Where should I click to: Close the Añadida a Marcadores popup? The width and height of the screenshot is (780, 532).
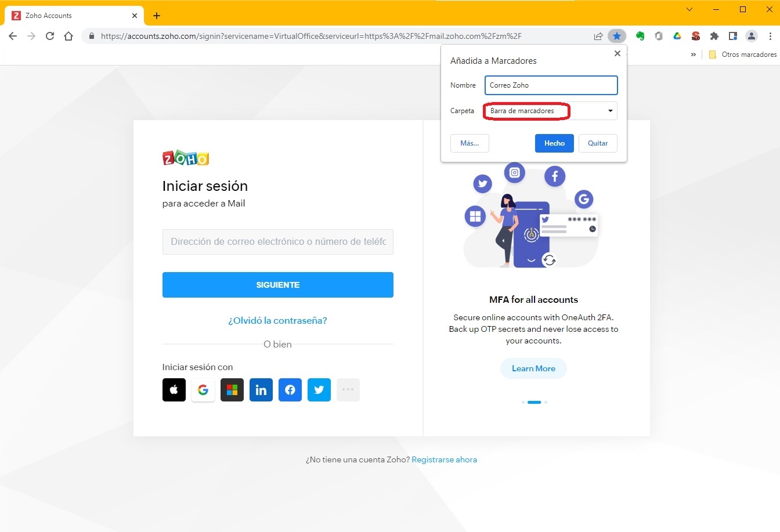coord(617,53)
